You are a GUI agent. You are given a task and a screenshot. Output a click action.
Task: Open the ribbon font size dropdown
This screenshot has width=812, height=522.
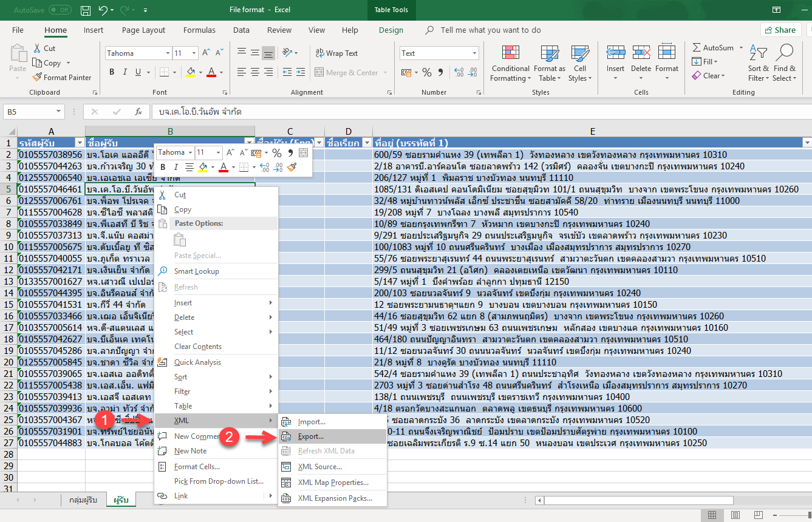tap(194, 53)
